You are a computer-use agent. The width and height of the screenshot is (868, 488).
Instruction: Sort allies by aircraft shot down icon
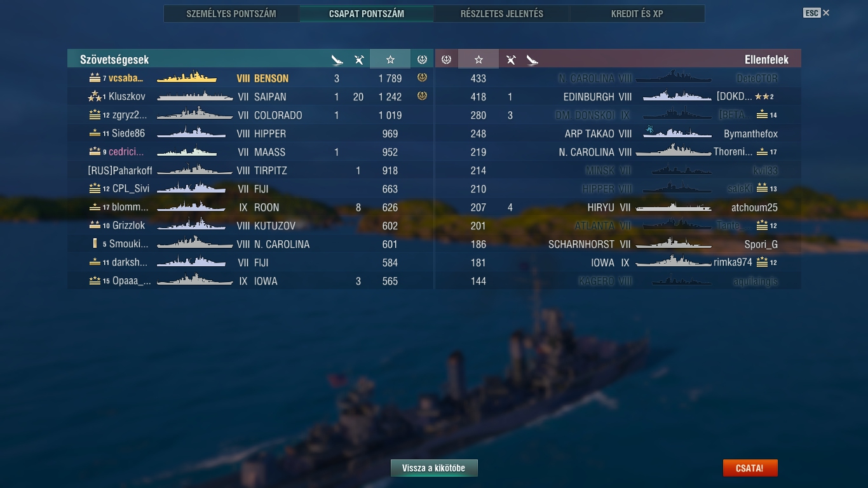(x=359, y=60)
